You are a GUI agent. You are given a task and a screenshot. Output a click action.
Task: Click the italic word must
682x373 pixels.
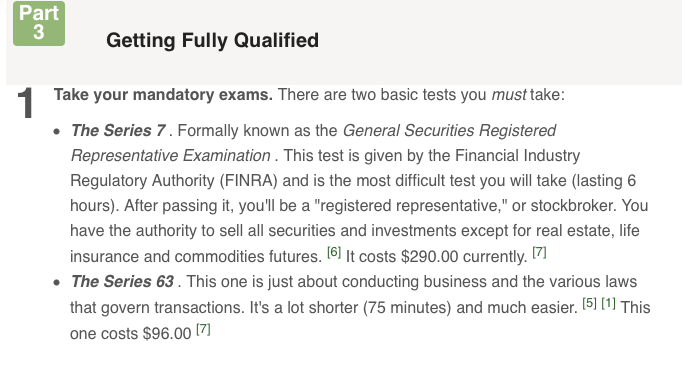pyautogui.click(x=509, y=95)
